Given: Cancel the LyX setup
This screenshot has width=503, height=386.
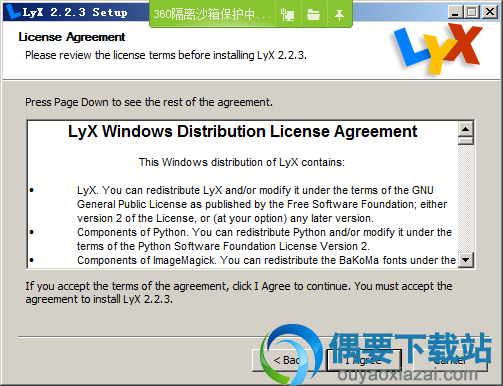Looking at the screenshot, I should coord(450,360).
